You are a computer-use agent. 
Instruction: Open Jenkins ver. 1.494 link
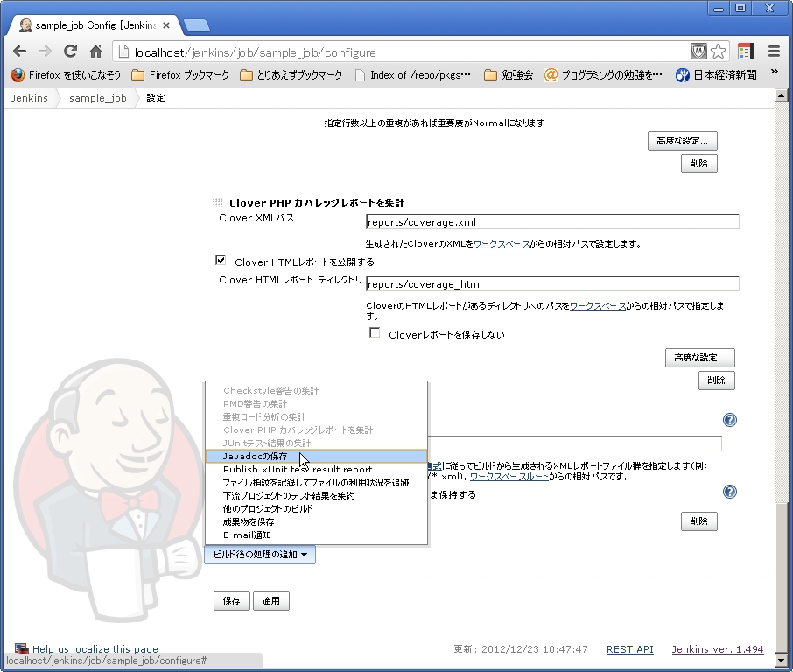717,649
